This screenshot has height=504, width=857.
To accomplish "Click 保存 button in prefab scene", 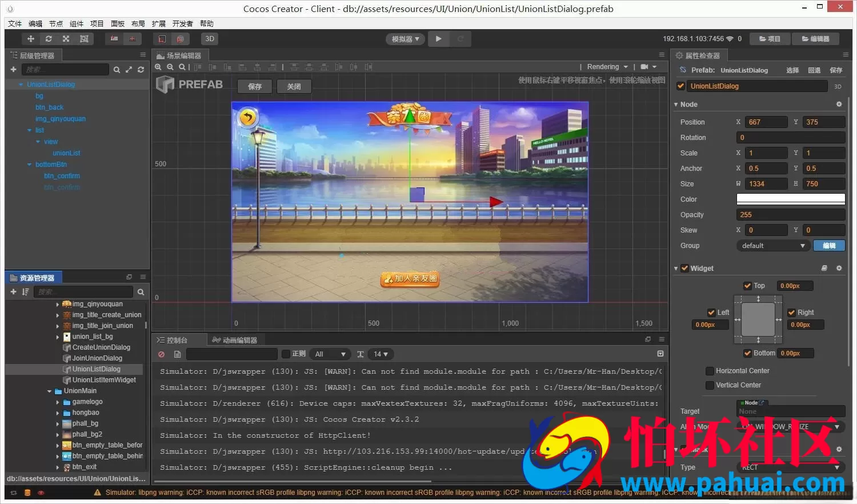I will pos(255,86).
